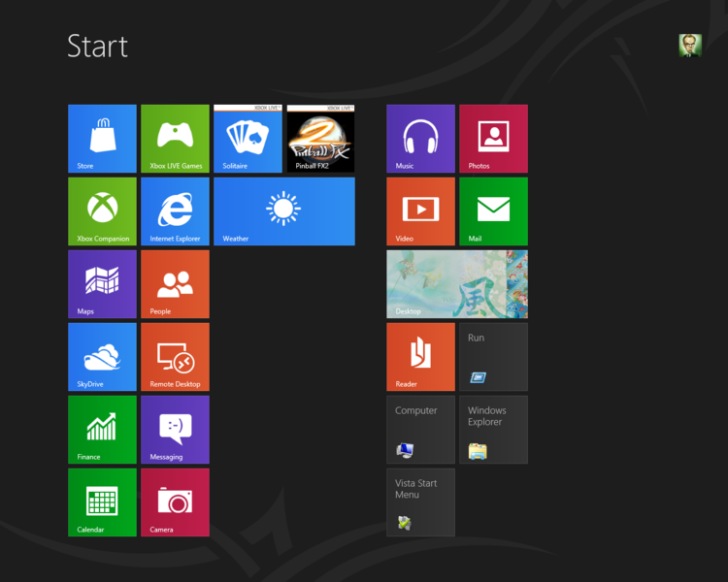Switch to the Desktop tile
728x582 pixels.
coord(457,284)
